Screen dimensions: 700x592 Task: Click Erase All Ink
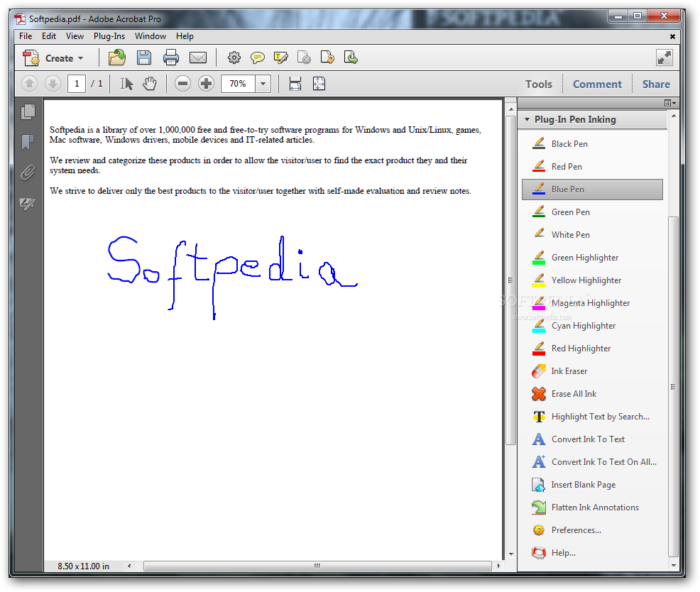pos(592,394)
